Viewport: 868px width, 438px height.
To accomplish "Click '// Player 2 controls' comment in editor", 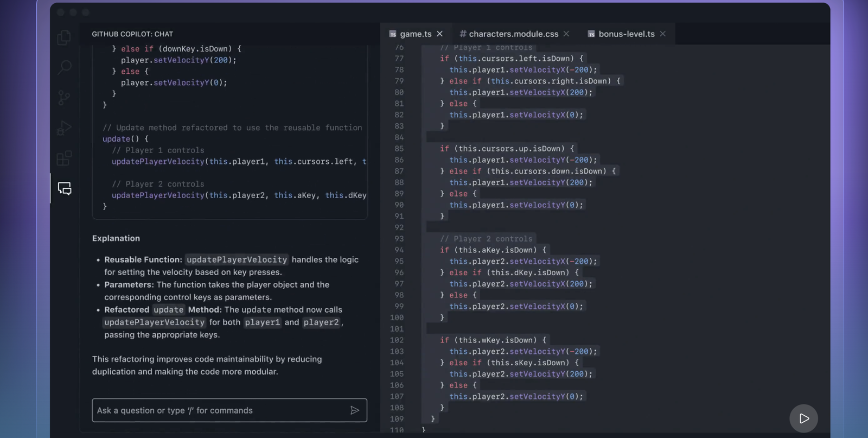I will 486,239.
